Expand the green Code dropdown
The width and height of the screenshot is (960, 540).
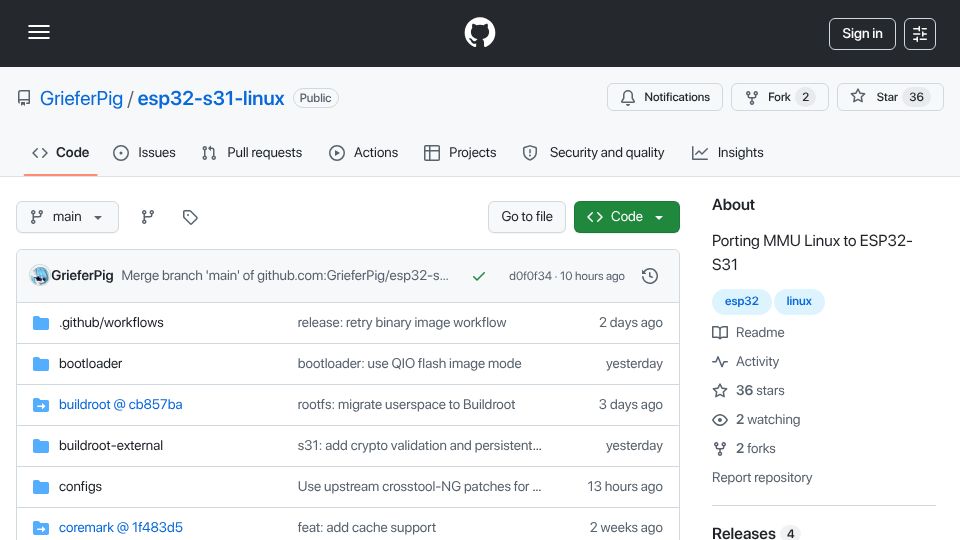tap(626, 217)
